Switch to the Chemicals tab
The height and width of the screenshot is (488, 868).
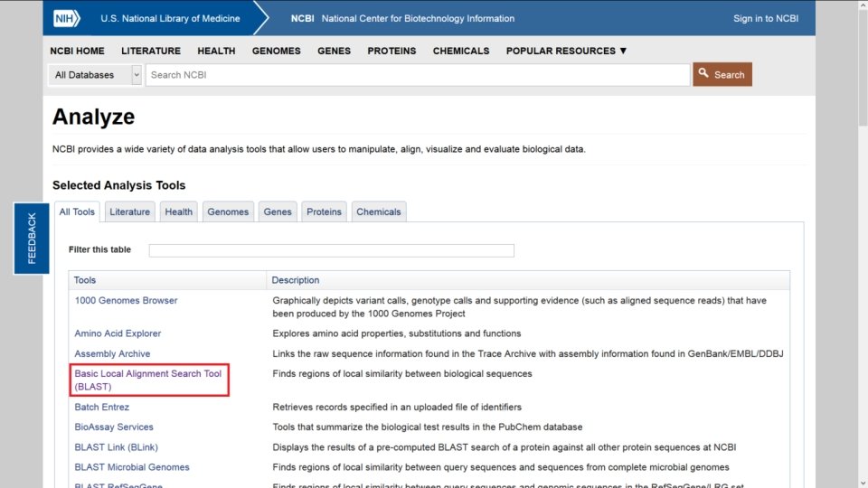coord(378,211)
